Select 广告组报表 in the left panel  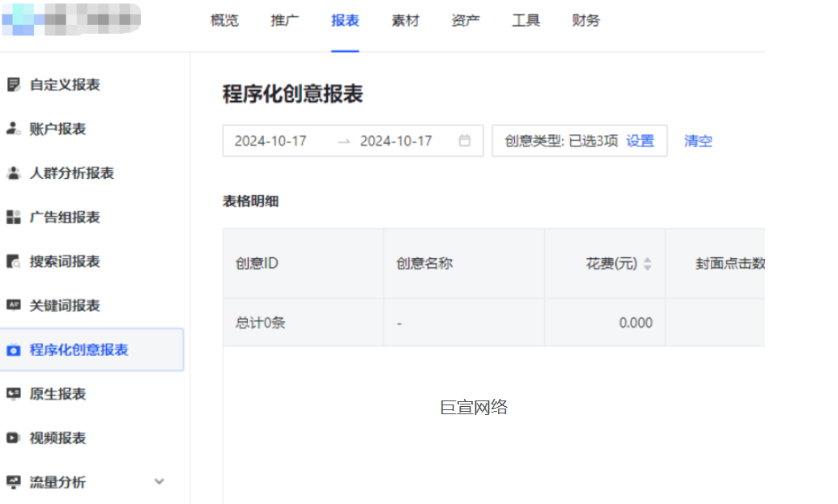(x=62, y=217)
